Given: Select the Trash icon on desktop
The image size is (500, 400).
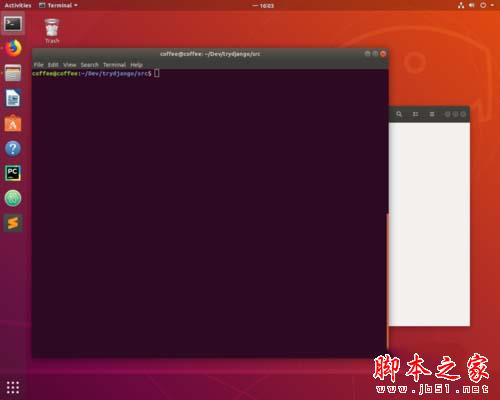Looking at the screenshot, I should coord(52,31).
